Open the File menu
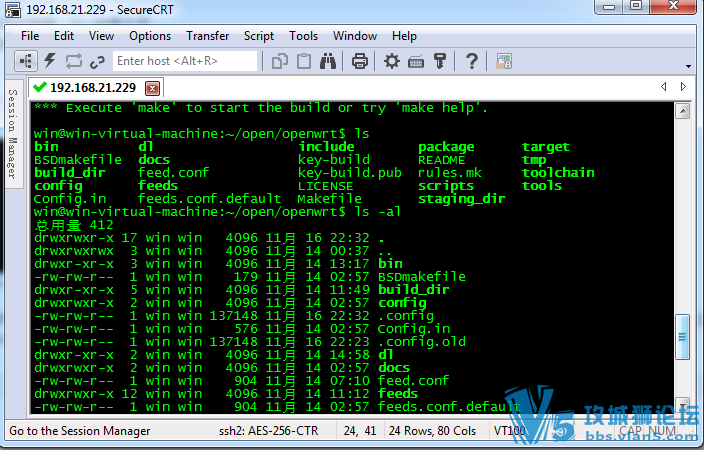This screenshot has width=704, height=450. pyautogui.click(x=30, y=36)
